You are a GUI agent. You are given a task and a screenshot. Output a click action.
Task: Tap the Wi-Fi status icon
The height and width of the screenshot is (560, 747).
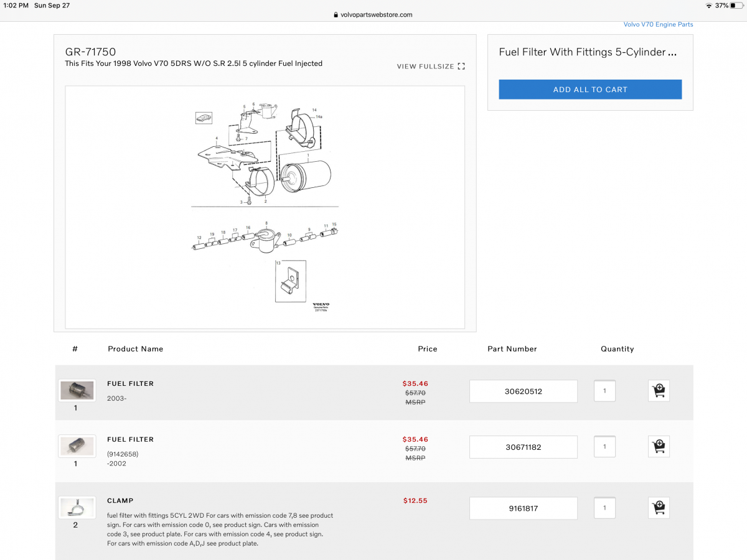[x=708, y=5]
